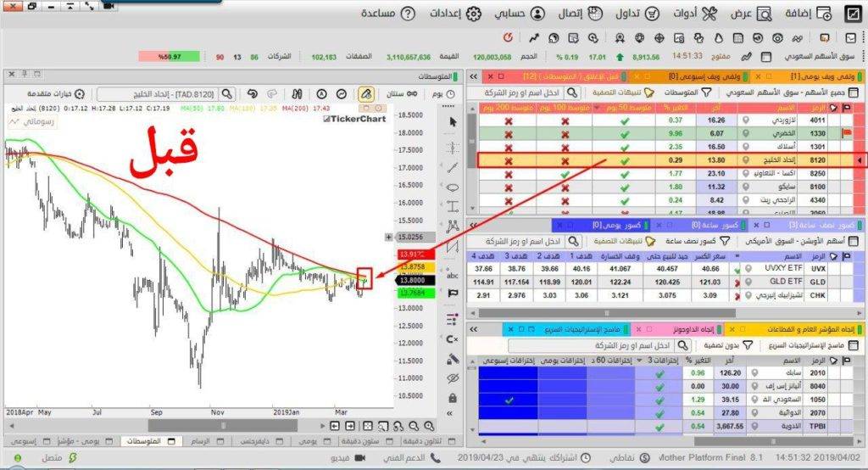Click the 'الدعم الفني' technical support link
868x470 pixels.
point(411,458)
